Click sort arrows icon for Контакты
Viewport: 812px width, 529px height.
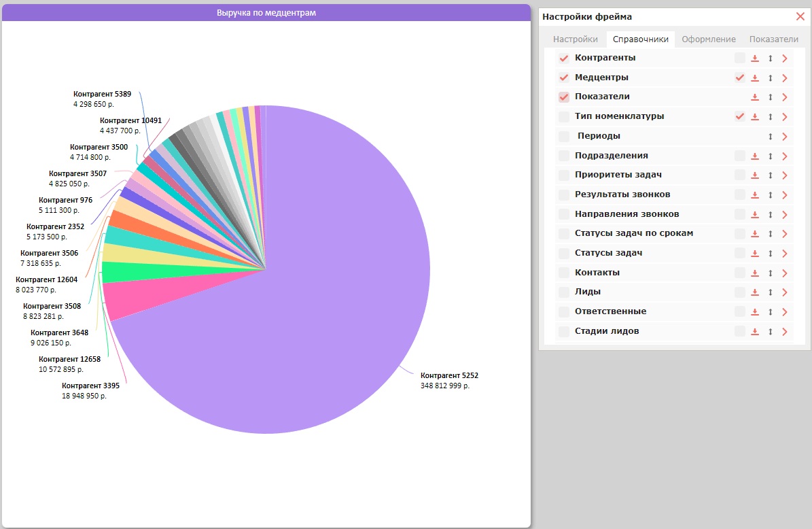[x=771, y=273]
